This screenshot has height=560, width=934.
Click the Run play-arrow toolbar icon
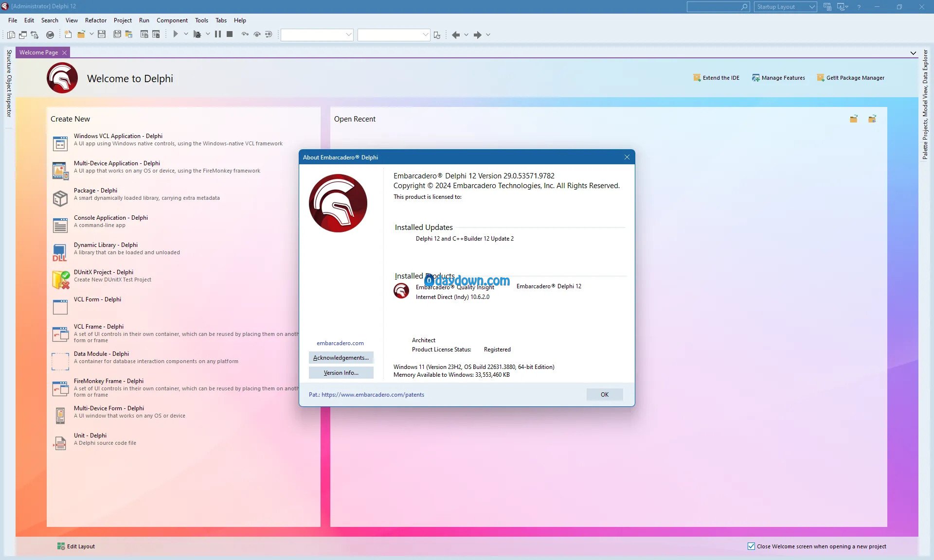click(x=176, y=35)
